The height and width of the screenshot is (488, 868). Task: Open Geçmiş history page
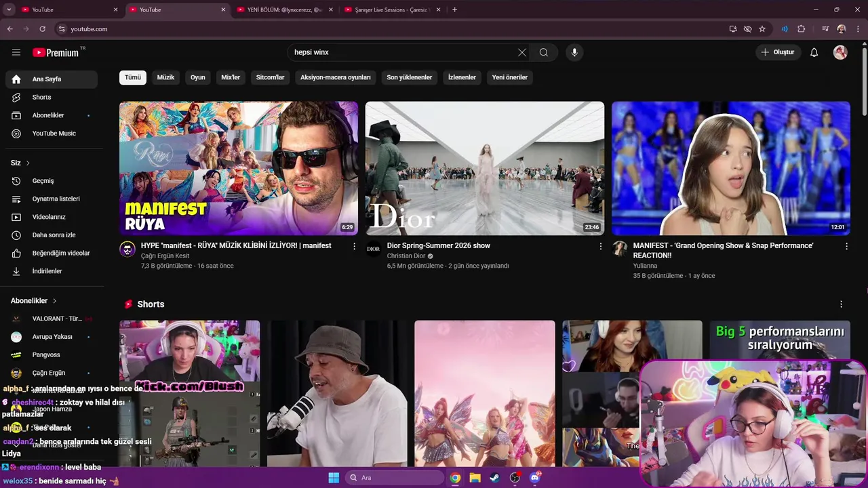pyautogui.click(x=52, y=181)
